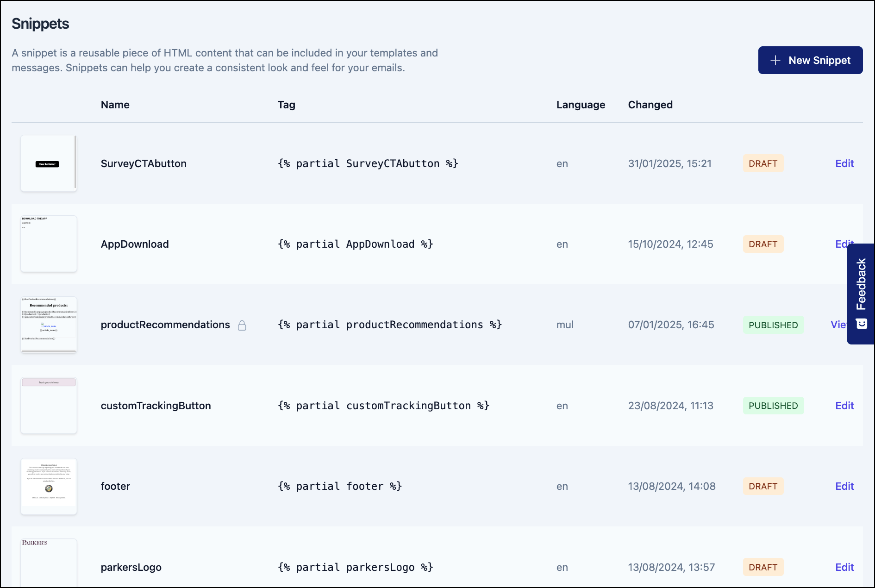
Task: Click the Changed column header
Action: point(650,105)
